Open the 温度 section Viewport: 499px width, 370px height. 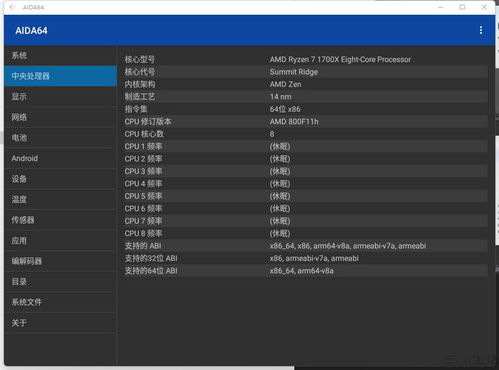61,199
